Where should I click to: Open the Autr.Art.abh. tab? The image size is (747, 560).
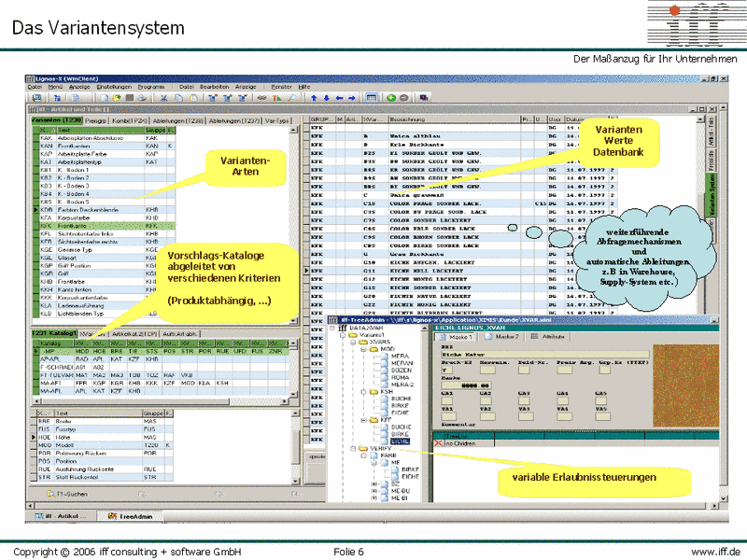click(180, 334)
